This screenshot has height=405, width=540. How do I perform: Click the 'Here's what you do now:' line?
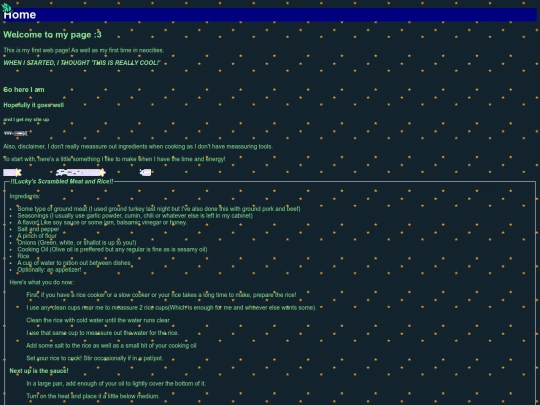point(42,282)
